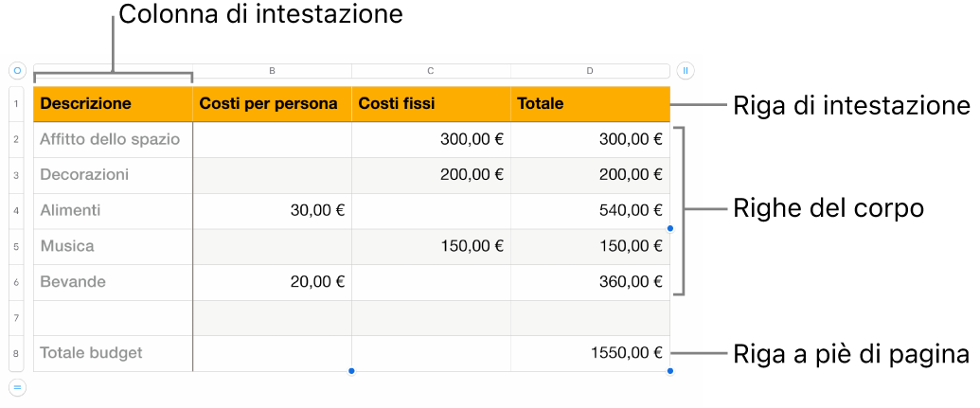Select the 1550,00 € total budget cell
Viewport: 980px width, 408px height.
590,353
